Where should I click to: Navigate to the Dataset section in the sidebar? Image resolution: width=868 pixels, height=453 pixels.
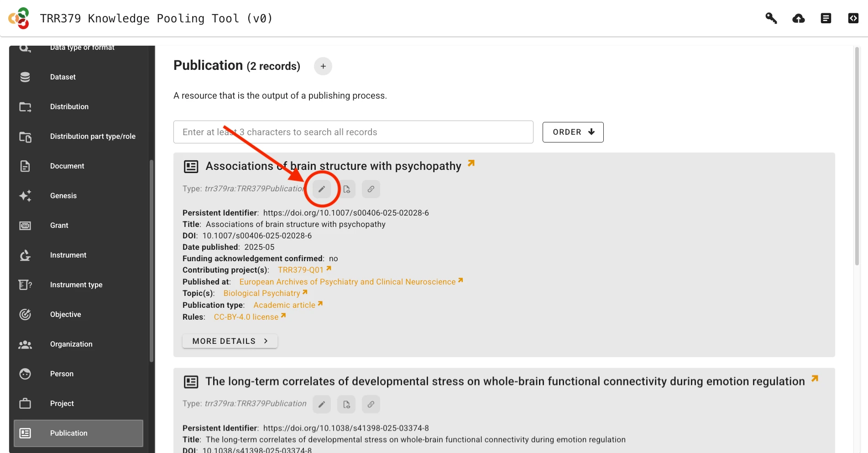tap(63, 77)
